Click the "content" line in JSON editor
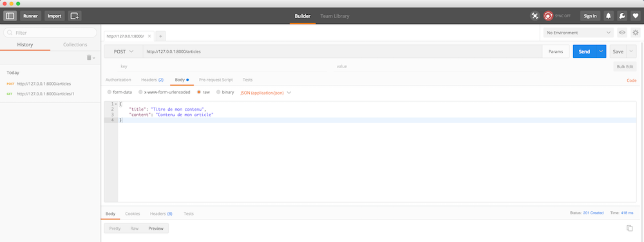The width and height of the screenshot is (644, 242). tap(172, 115)
